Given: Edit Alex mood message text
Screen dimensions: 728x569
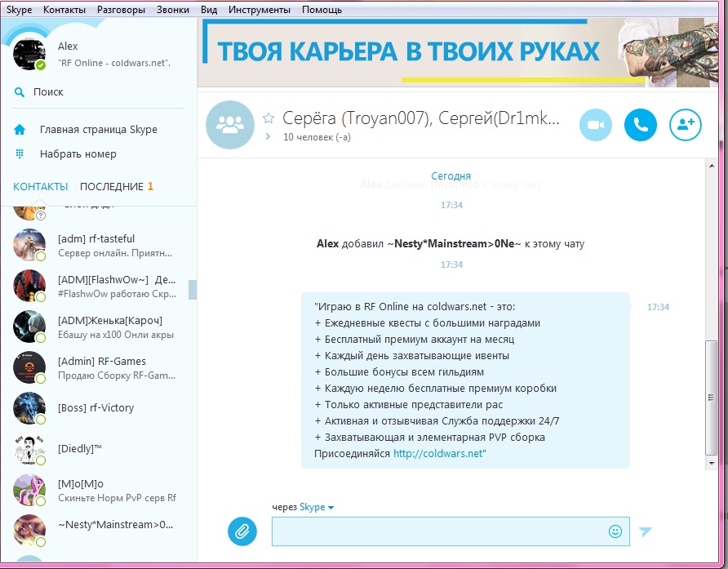Looking at the screenshot, I should click(x=114, y=63).
